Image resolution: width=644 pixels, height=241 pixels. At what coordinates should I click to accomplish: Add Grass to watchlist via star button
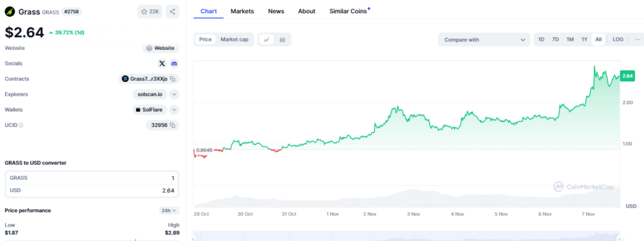150,11
